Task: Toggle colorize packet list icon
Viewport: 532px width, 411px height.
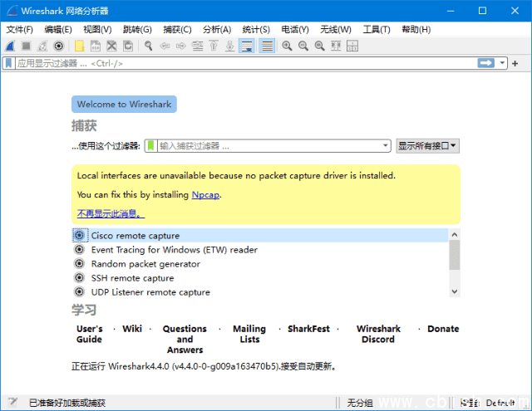Action: pos(267,46)
